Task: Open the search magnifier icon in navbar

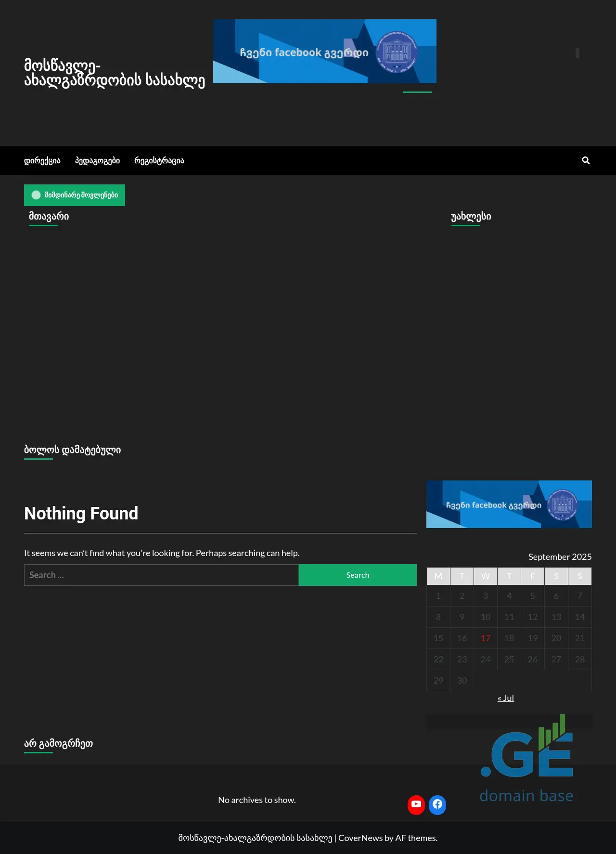Action: (x=586, y=160)
